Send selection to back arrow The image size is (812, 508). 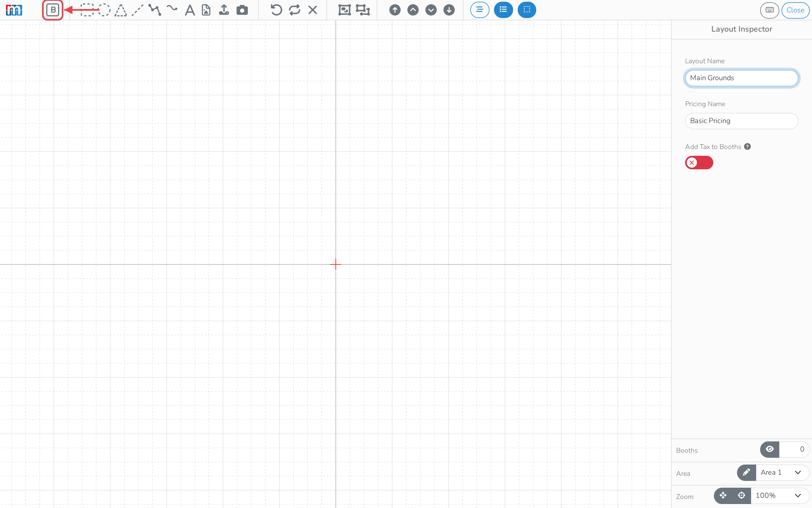click(x=449, y=10)
